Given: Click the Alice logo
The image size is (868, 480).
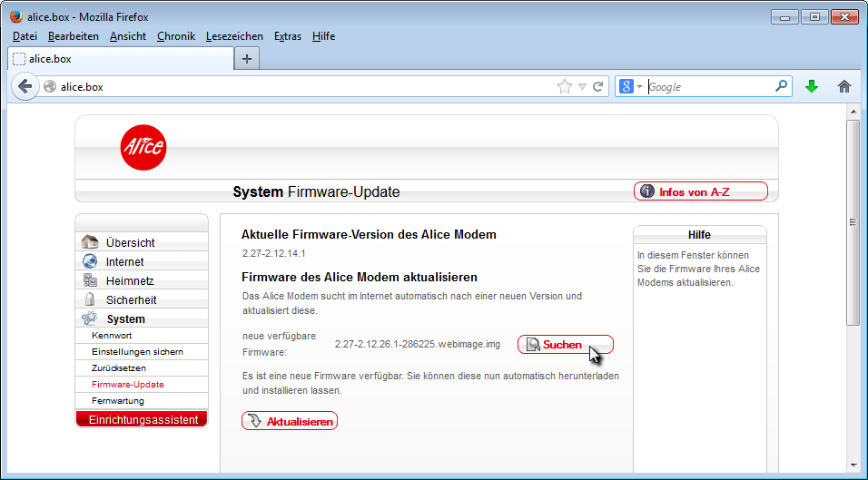Looking at the screenshot, I should pyautogui.click(x=143, y=147).
